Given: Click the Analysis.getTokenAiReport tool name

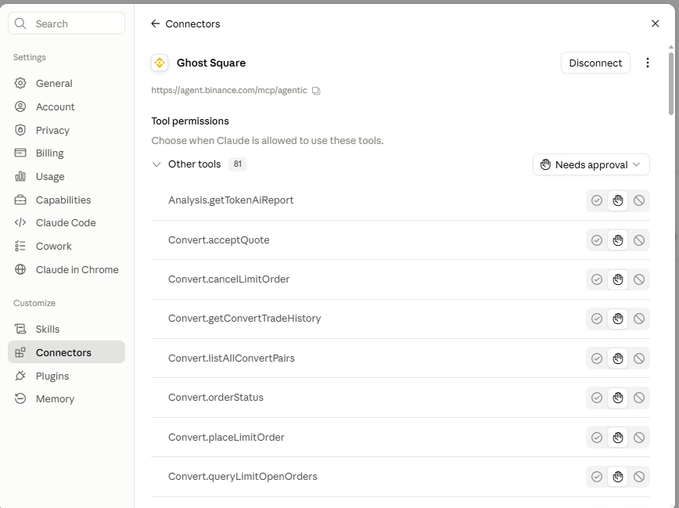Looking at the screenshot, I should 231,200.
